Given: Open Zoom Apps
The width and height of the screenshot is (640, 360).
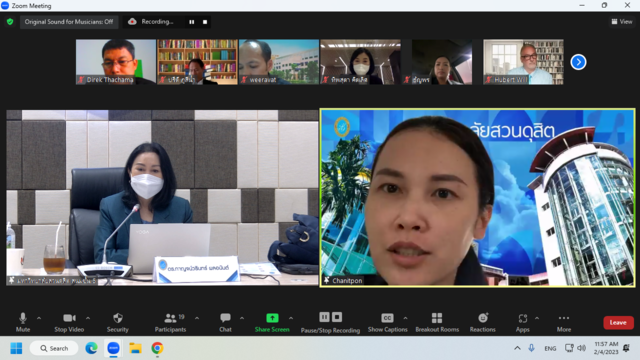Looking at the screenshot, I should click(522, 322).
